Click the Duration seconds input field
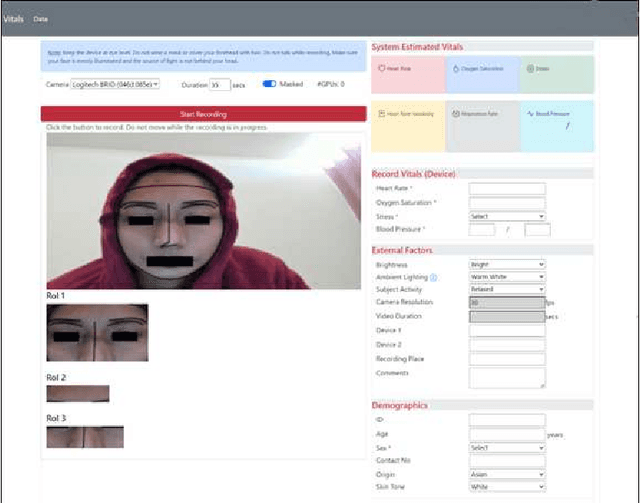Screen dimensions: 640x503 [219, 85]
